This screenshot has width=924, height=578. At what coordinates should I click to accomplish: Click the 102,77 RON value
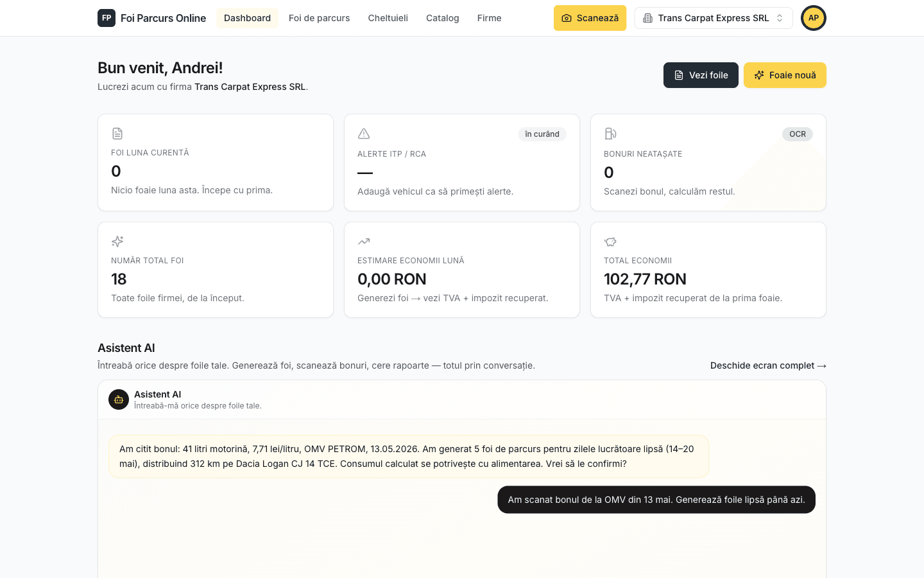tap(645, 279)
